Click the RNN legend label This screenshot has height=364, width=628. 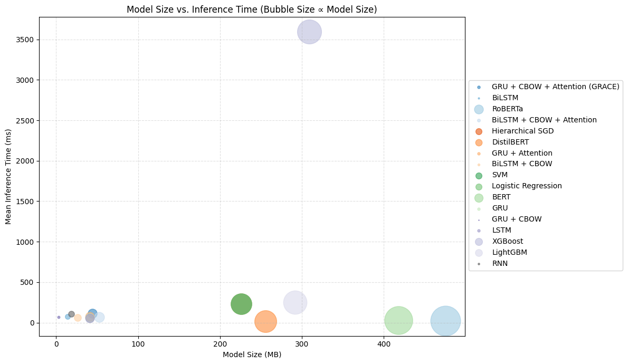(x=500, y=264)
